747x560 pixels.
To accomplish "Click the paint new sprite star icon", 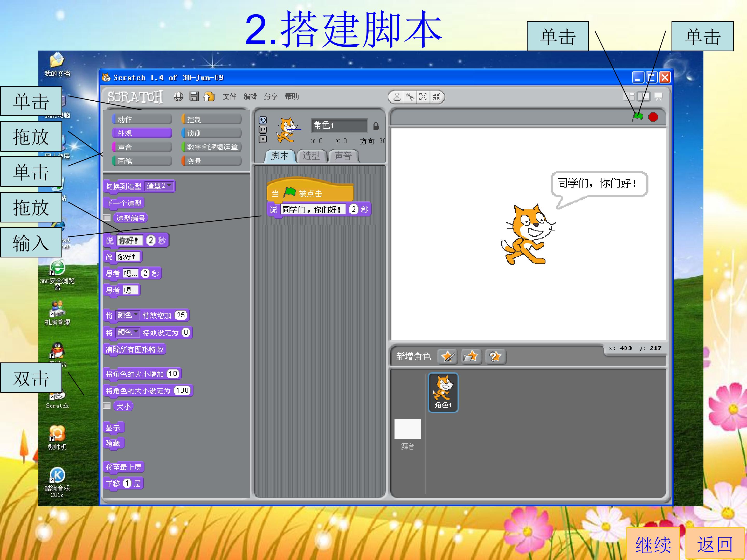I will click(x=447, y=356).
